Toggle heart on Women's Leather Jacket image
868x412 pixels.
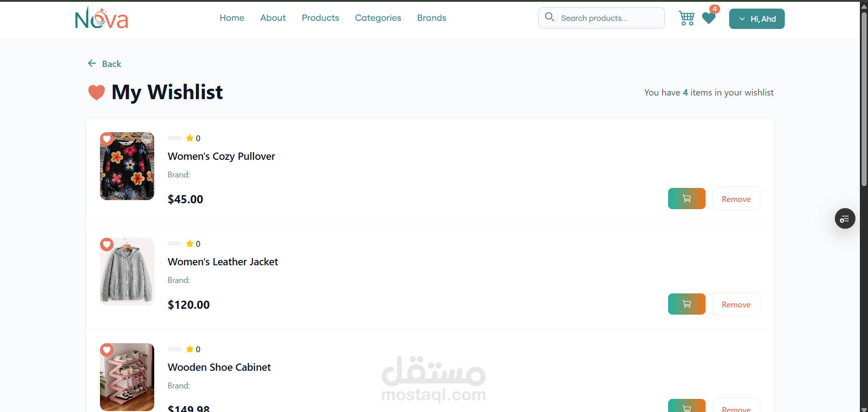[x=107, y=244]
